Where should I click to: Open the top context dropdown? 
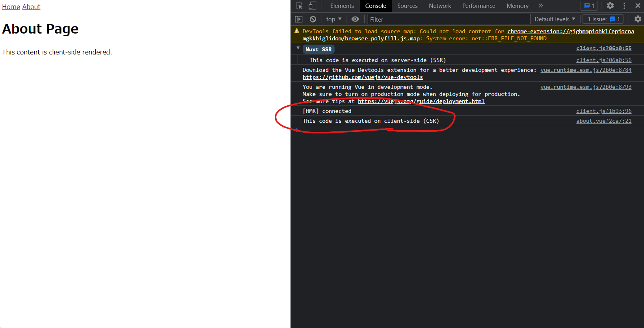click(334, 19)
